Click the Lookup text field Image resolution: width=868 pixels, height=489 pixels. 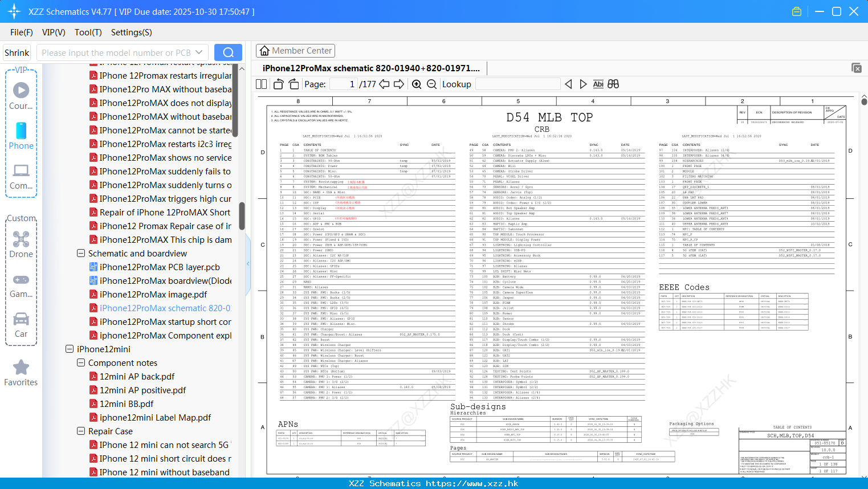[517, 84]
